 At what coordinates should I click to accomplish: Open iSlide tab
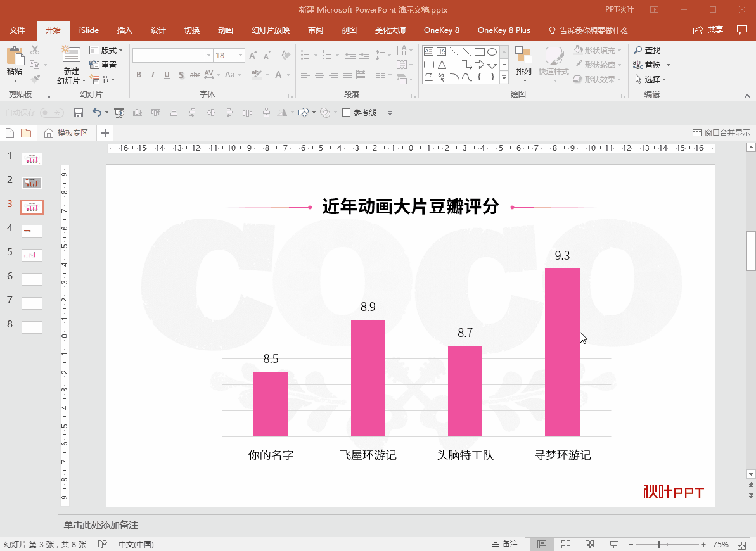[89, 30]
